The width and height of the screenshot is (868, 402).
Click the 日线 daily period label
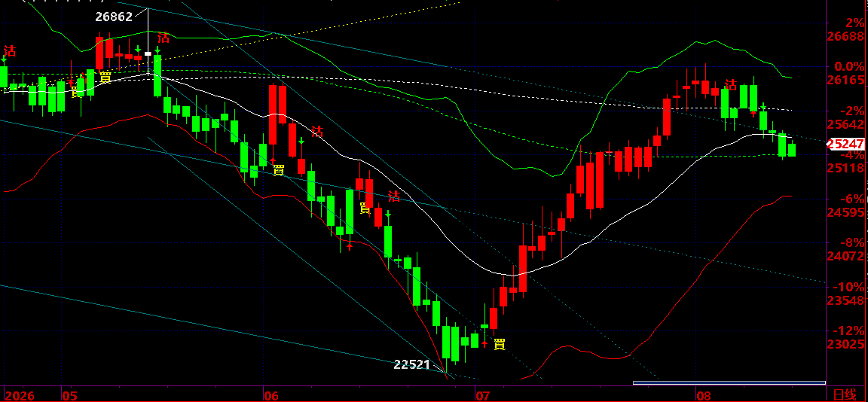coord(842,395)
